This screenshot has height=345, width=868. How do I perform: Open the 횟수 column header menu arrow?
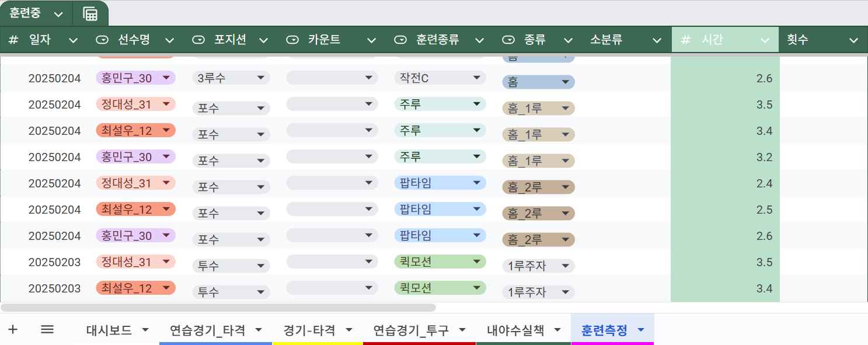coord(853,40)
